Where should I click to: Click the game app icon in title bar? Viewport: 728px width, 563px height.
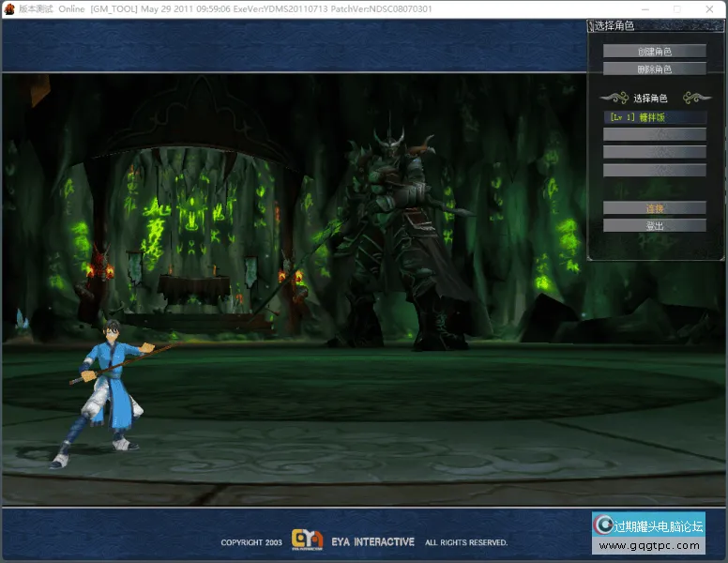(x=9, y=8)
